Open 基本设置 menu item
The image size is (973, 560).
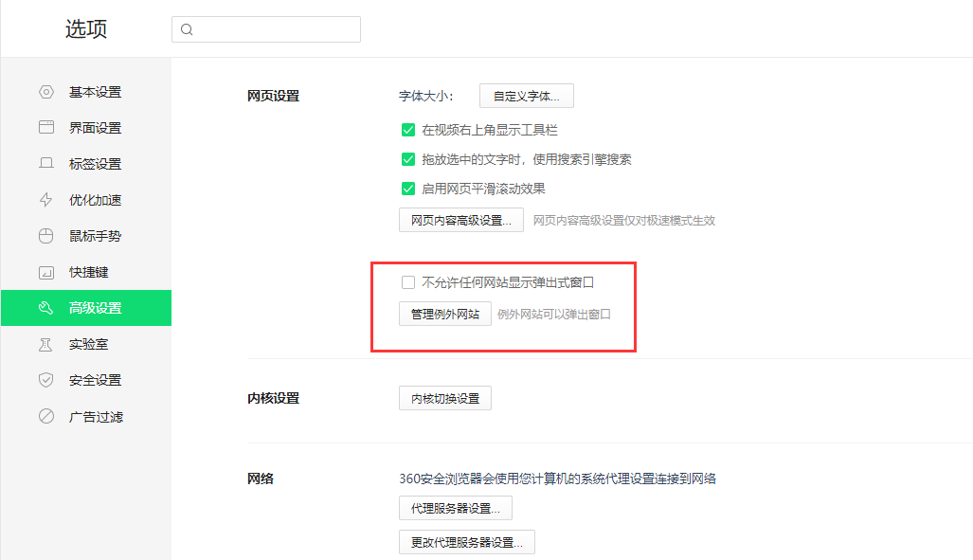[x=86, y=92]
